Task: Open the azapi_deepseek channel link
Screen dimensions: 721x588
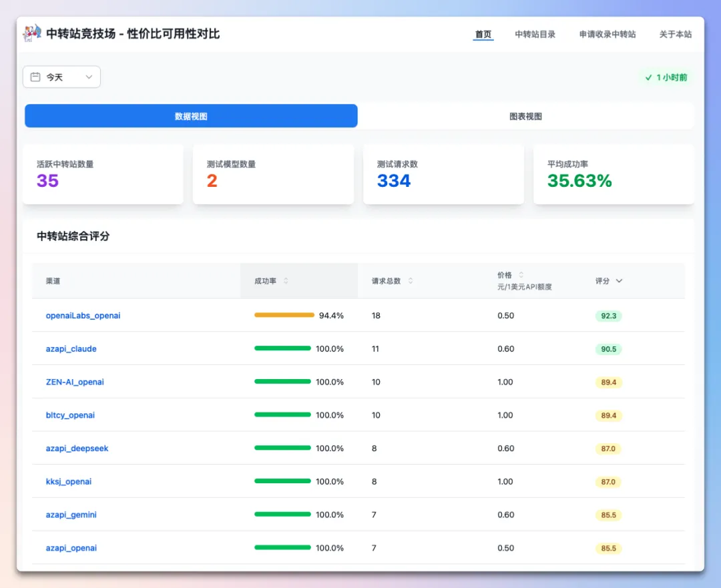Action: pyautogui.click(x=77, y=449)
